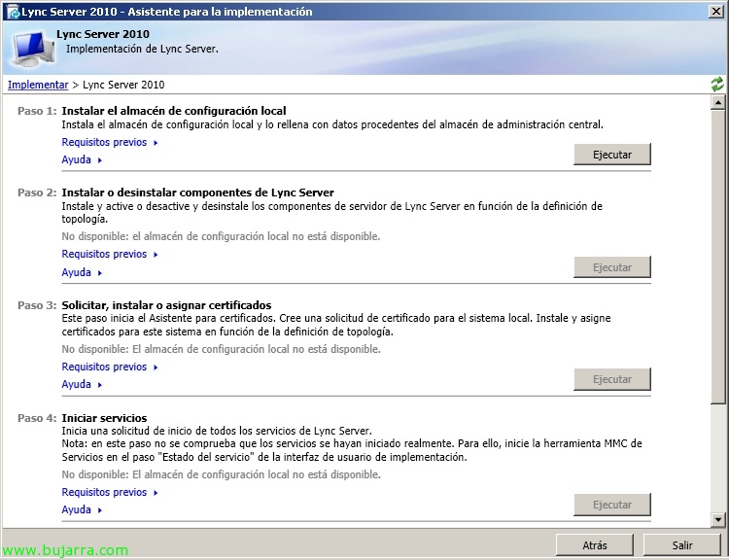The image size is (729, 560).
Task: Open the Implementar breadcrumb link
Action: click(38, 85)
